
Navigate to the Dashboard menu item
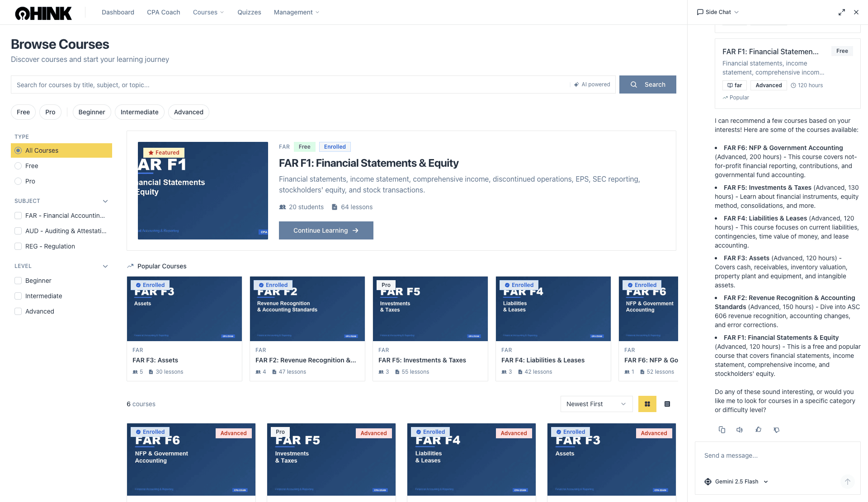[118, 12]
